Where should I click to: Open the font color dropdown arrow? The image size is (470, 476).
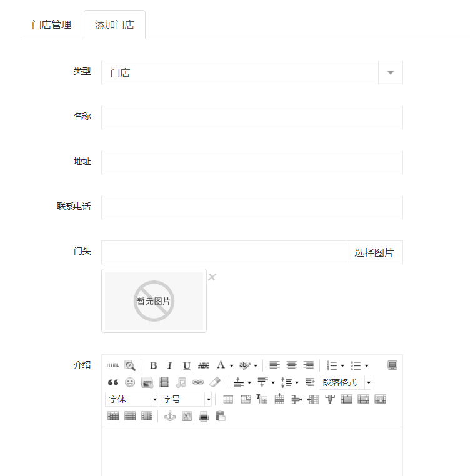(231, 365)
